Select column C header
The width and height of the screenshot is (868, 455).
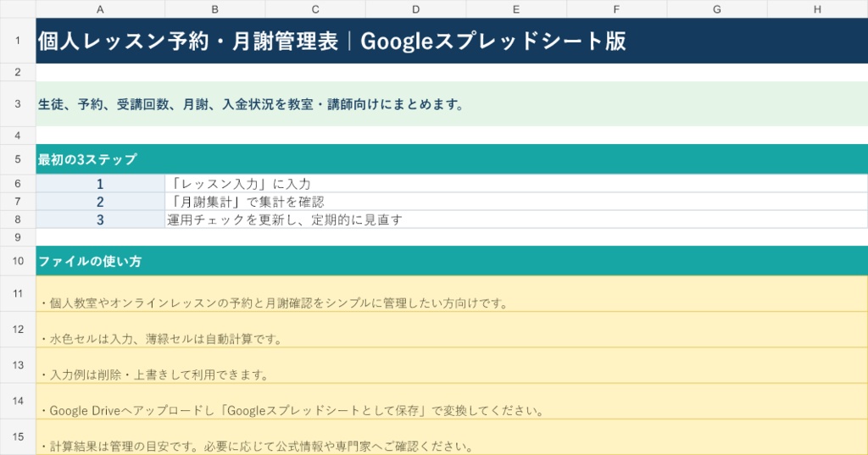point(315,8)
